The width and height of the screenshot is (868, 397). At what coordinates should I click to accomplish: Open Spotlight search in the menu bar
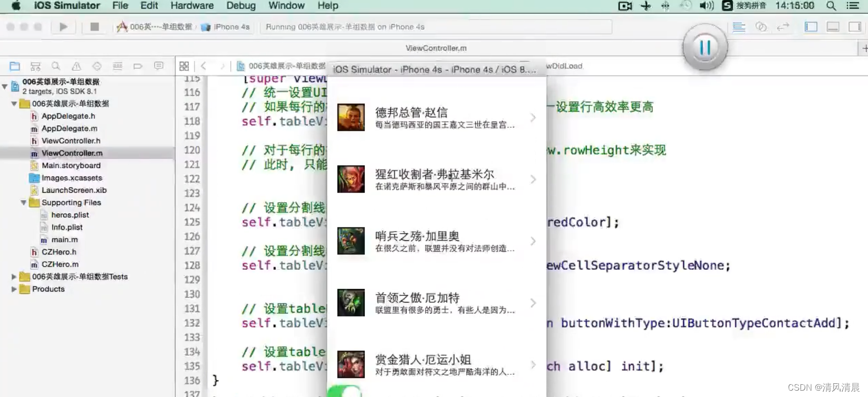coord(831,6)
